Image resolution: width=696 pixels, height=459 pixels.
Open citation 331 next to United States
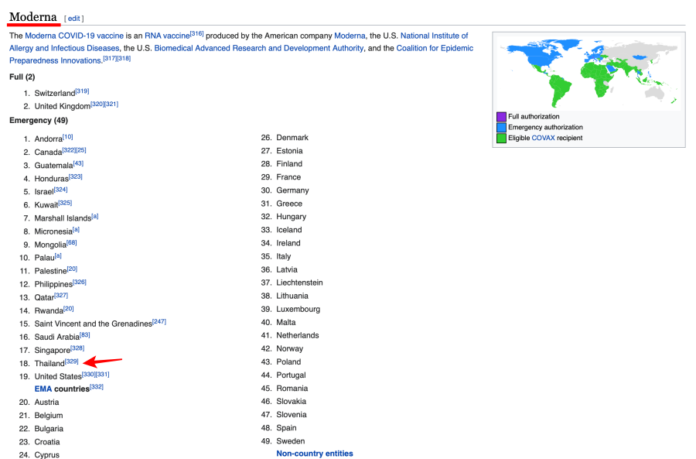click(x=103, y=374)
